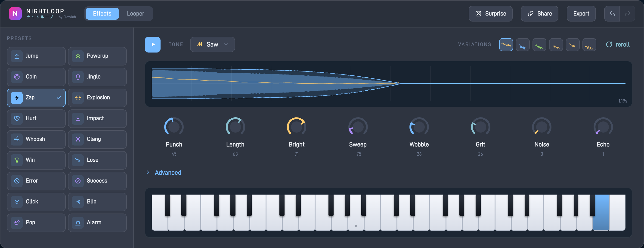Click the Export button
The width and height of the screenshot is (644, 248).
(581, 13)
